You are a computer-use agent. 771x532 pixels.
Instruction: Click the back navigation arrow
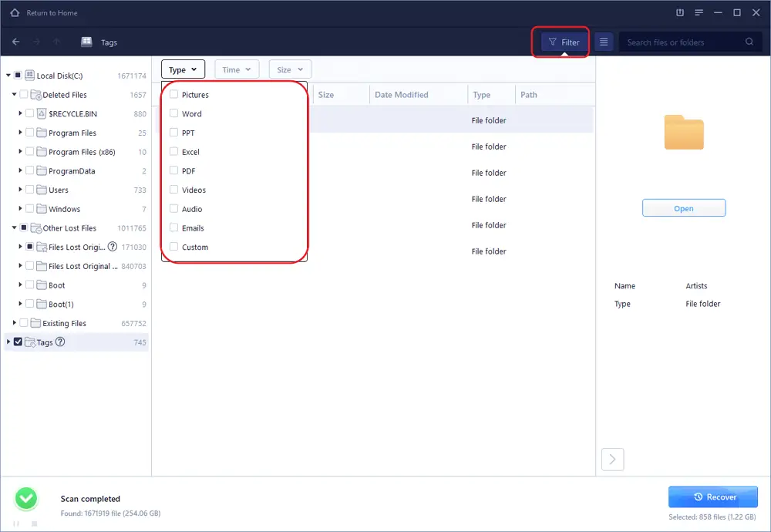15,42
